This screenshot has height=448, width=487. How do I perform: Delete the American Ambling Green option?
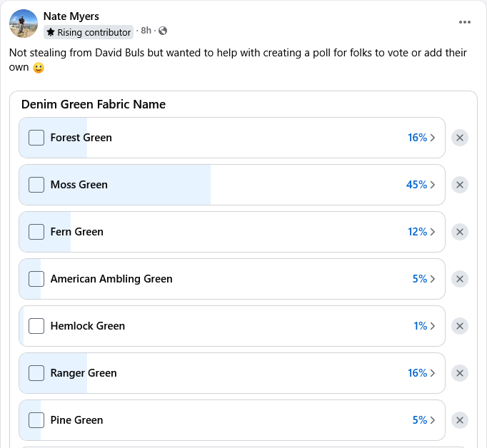tap(460, 279)
